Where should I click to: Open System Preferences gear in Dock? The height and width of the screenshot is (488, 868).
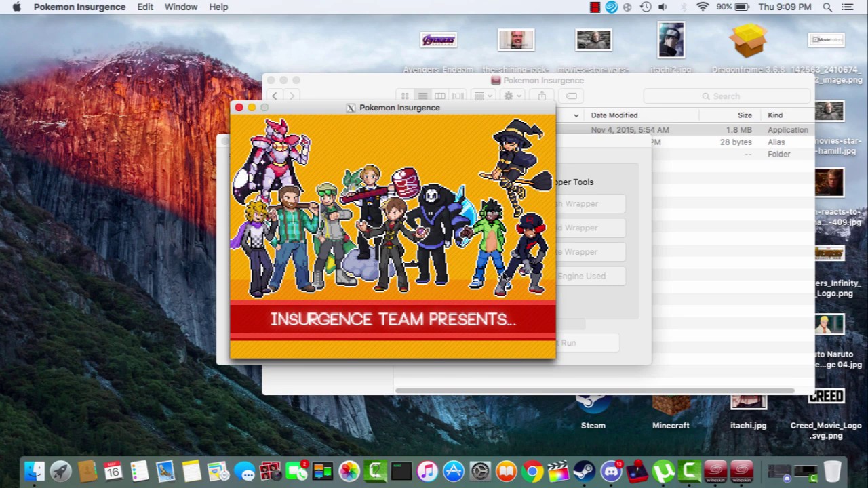pos(480,471)
